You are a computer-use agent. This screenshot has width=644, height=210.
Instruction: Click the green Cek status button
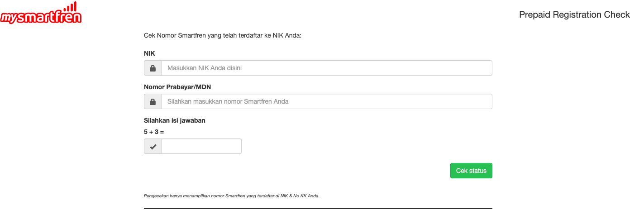(x=471, y=171)
